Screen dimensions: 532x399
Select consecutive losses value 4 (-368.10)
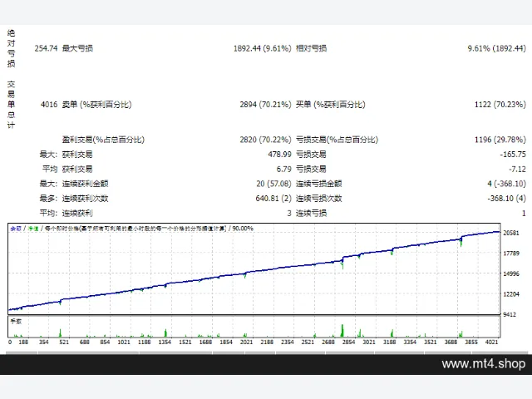tap(506, 184)
